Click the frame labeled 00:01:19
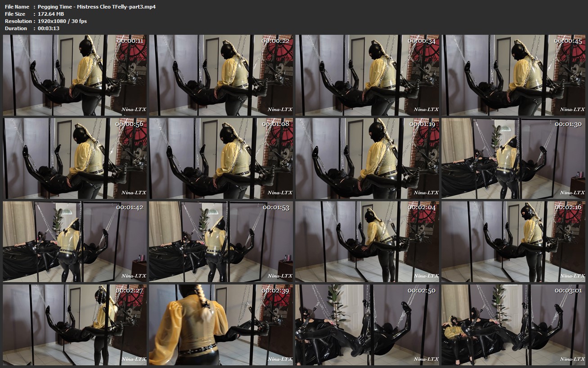The image size is (588, 368). pyautogui.click(x=367, y=158)
